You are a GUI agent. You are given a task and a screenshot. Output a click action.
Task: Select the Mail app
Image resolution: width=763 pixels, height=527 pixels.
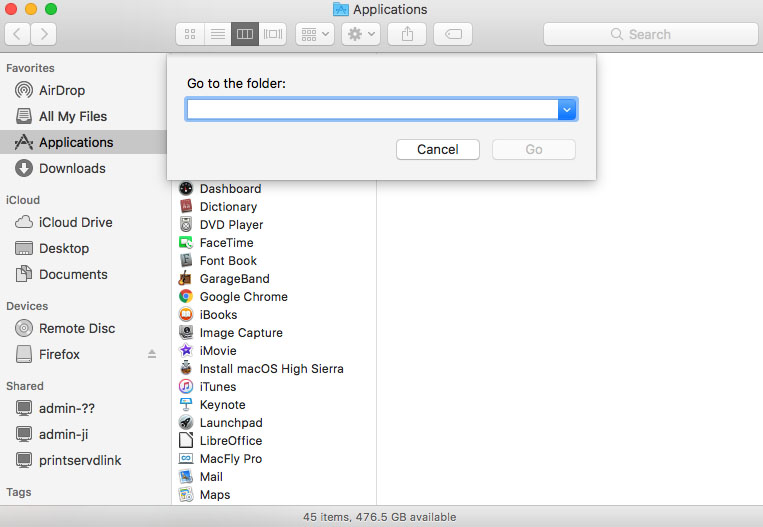coord(211,477)
